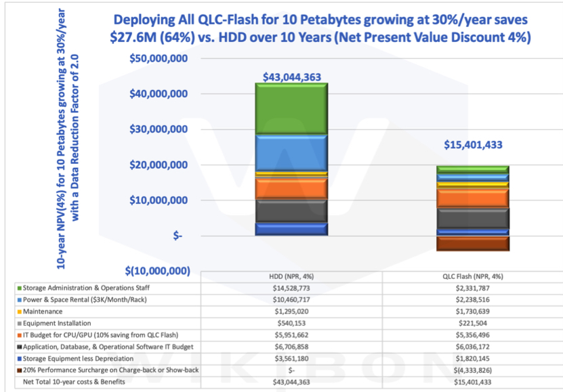Screen dimensions: 563x392
Task: Click the dark gray segment of QLC Flash bar
Action: 473,219
